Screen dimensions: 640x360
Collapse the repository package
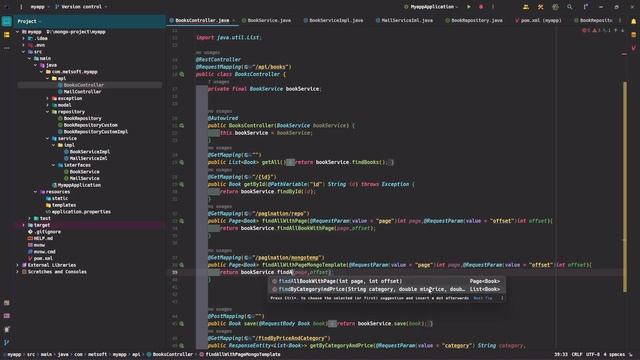[x=48, y=112]
